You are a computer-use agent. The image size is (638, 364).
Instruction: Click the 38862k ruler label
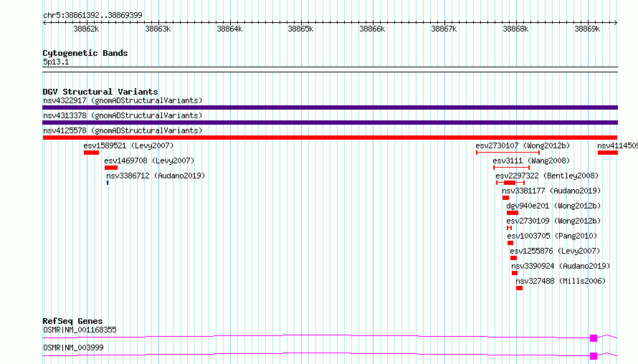(86, 29)
